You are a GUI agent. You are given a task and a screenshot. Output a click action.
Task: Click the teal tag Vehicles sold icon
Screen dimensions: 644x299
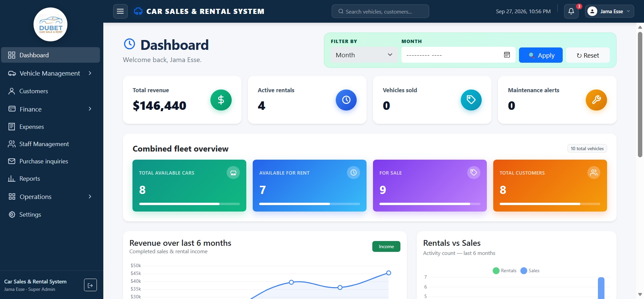(471, 100)
